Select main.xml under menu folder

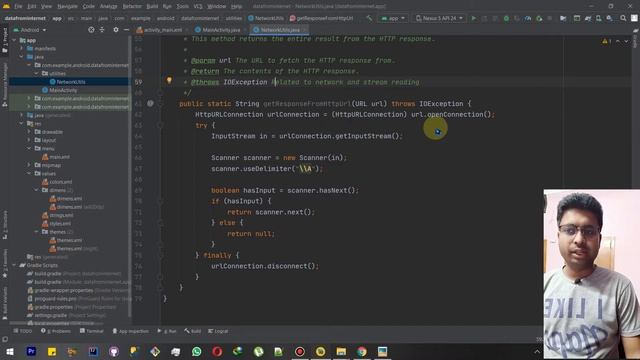coord(59,157)
